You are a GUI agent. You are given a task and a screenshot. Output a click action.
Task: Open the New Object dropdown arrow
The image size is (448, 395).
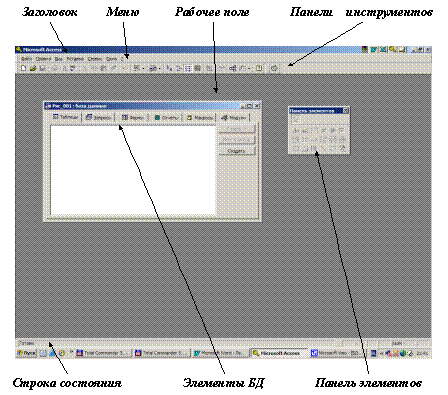coord(249,69)
